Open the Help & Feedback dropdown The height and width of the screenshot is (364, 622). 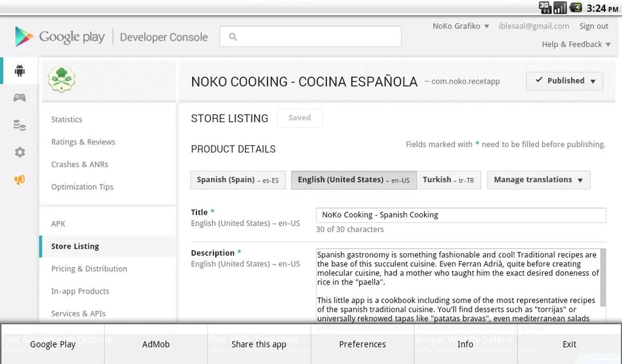(576, 44)
